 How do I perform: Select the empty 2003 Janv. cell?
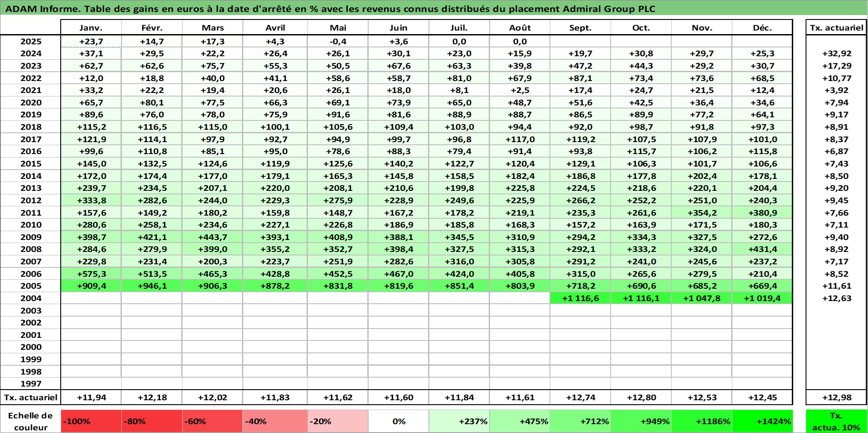[x=91, y=311]
